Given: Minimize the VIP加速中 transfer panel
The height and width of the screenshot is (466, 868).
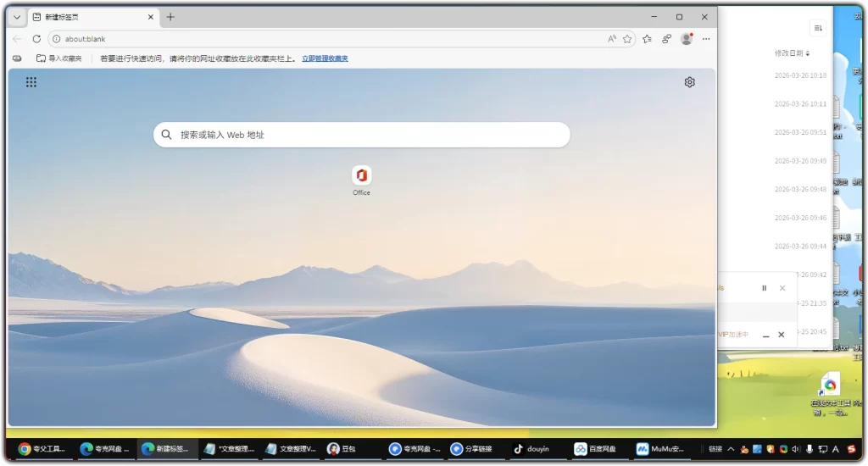Looking at the screenshot, I should tap(765, 335).
